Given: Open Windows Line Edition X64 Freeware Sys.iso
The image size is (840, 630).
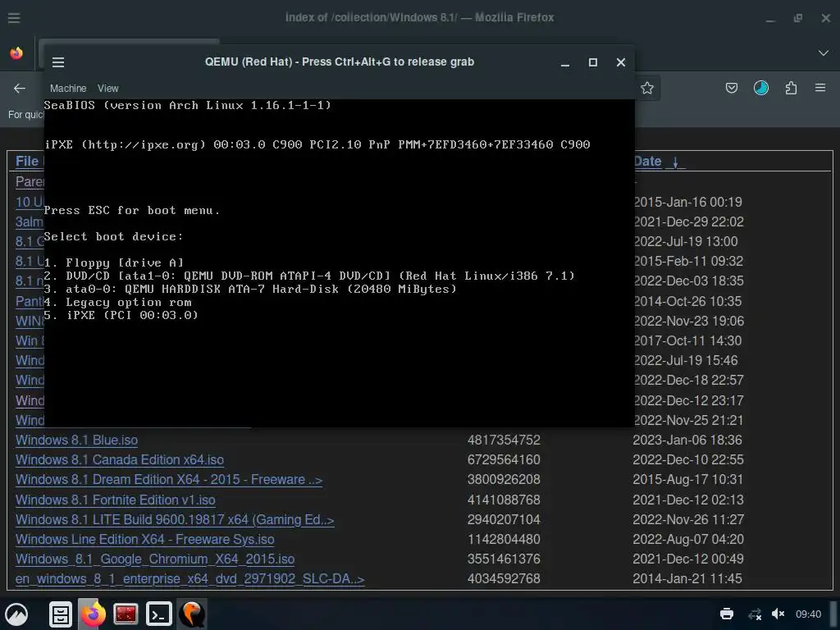Looking at the screenshot, I should tap(144, 540).
